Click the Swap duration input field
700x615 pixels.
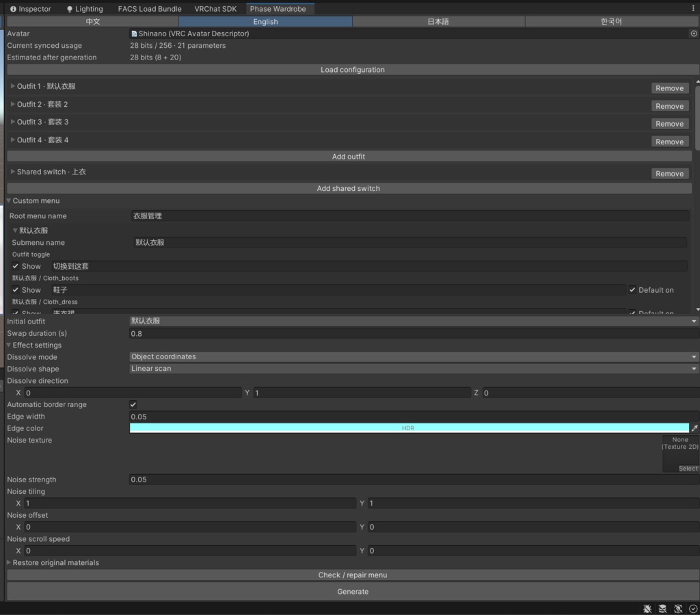pyautogui.click(x=414, y=334)
